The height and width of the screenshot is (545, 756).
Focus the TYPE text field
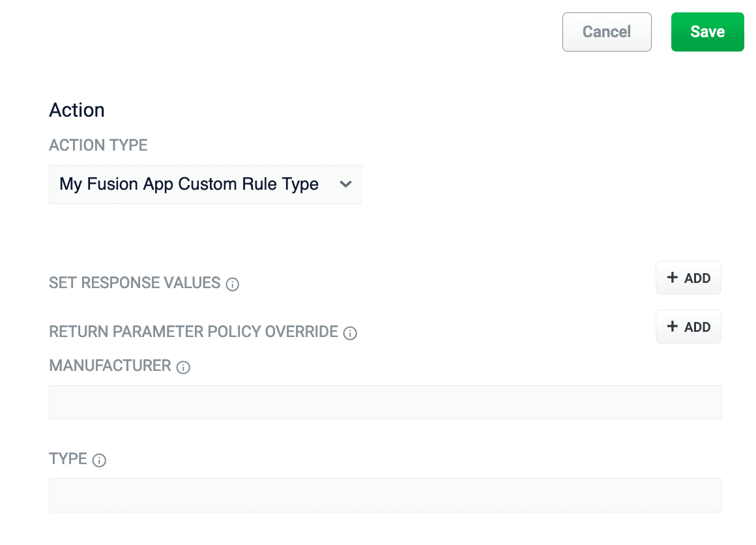[x=385, y=495]
